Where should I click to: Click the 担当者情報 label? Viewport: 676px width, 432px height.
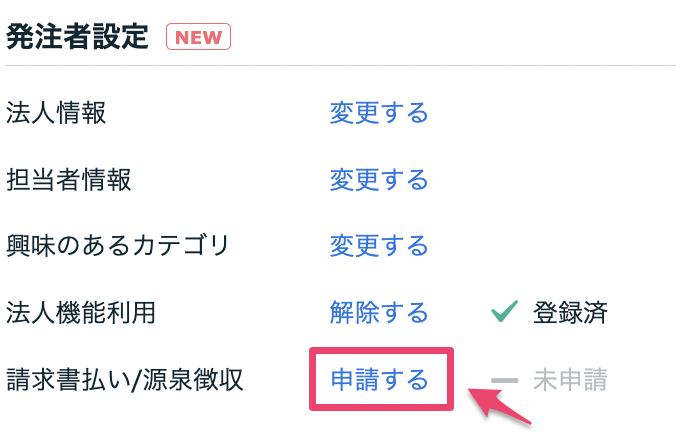point(69,179)
